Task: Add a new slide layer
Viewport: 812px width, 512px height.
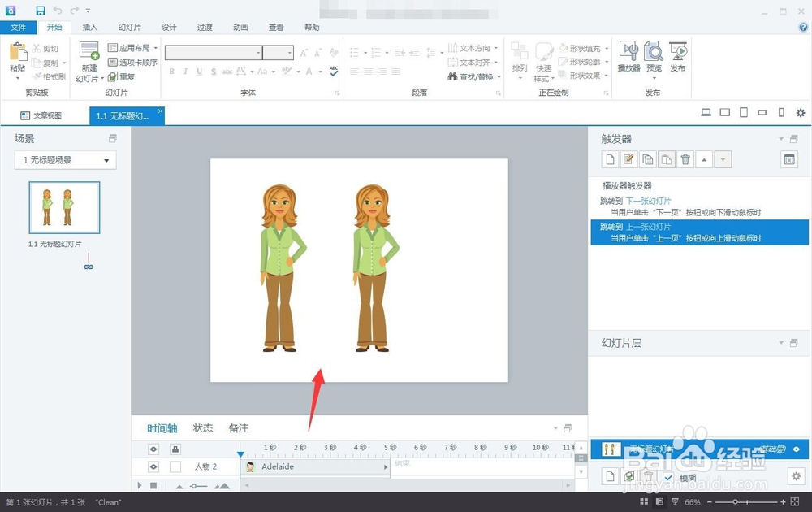Action: click(x=610, y=476)
